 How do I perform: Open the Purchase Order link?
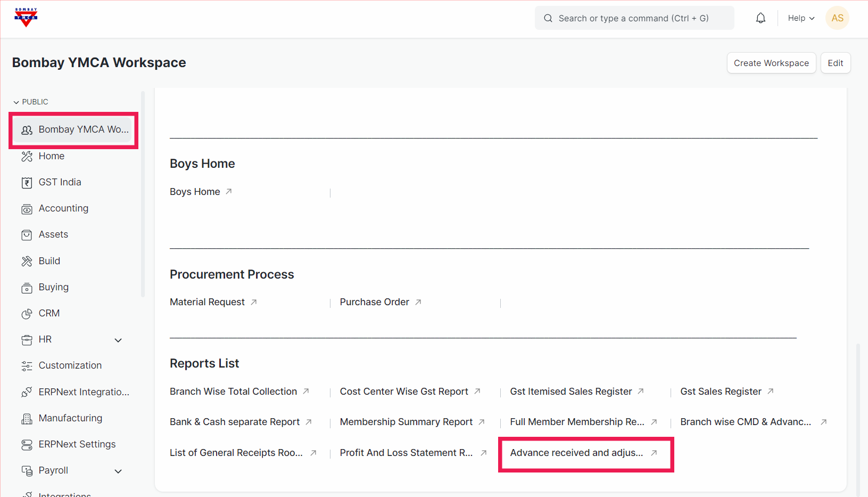374,302
